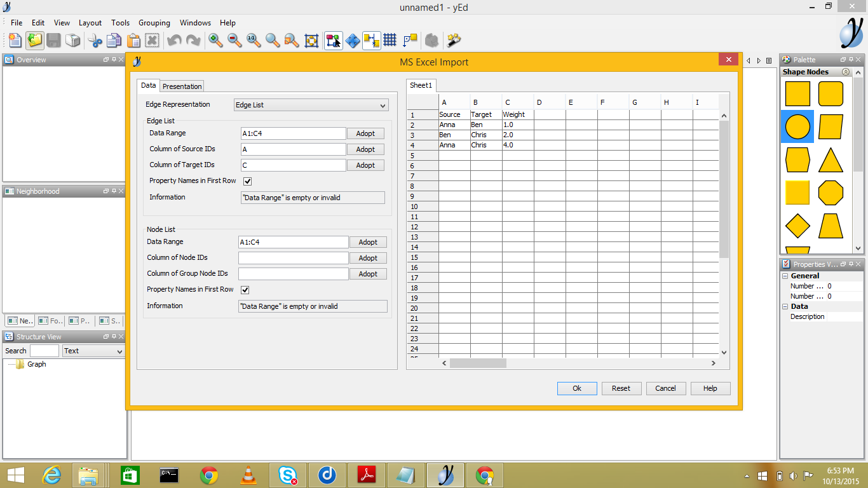Click the magic wand toolbar icon
Image resolution: width=868 pixels, height=488 pixels.
(x=454, y=41)
